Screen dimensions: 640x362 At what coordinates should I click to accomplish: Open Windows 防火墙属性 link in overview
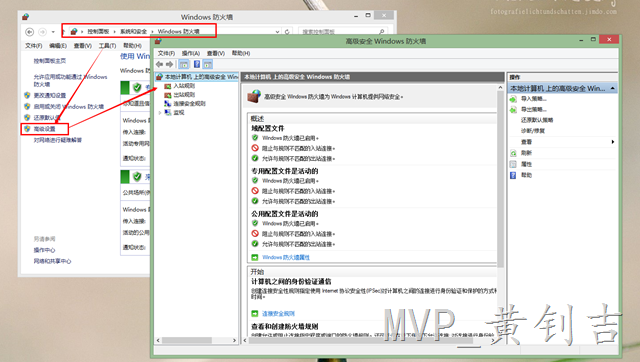pos(286,258)
